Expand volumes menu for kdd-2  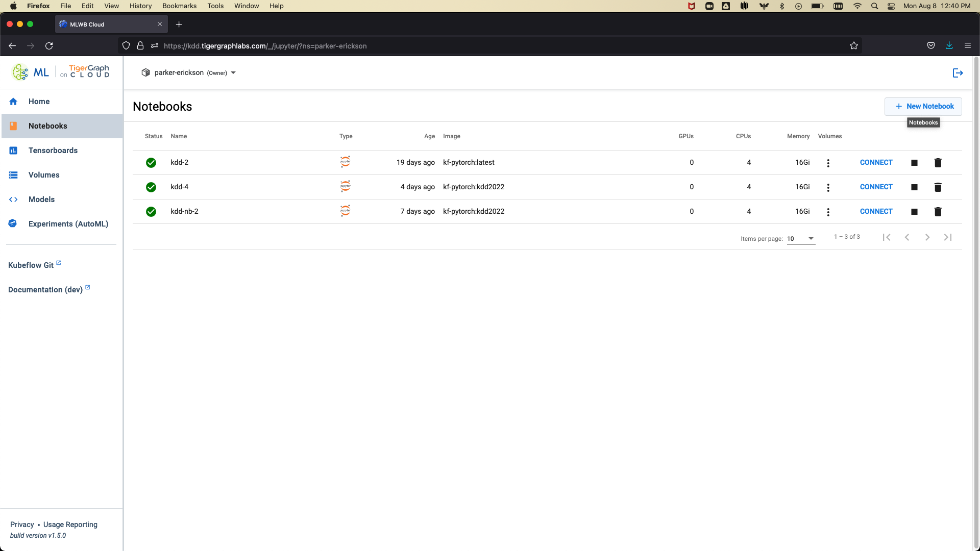(x=828, y=163)
